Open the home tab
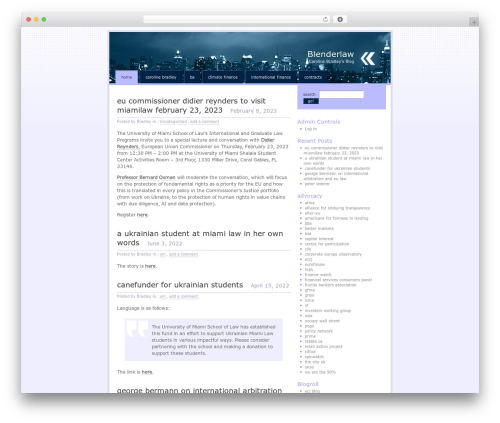The height and width of the screenshot is (423, 500). pyautogui.click(x=126, y=77)
